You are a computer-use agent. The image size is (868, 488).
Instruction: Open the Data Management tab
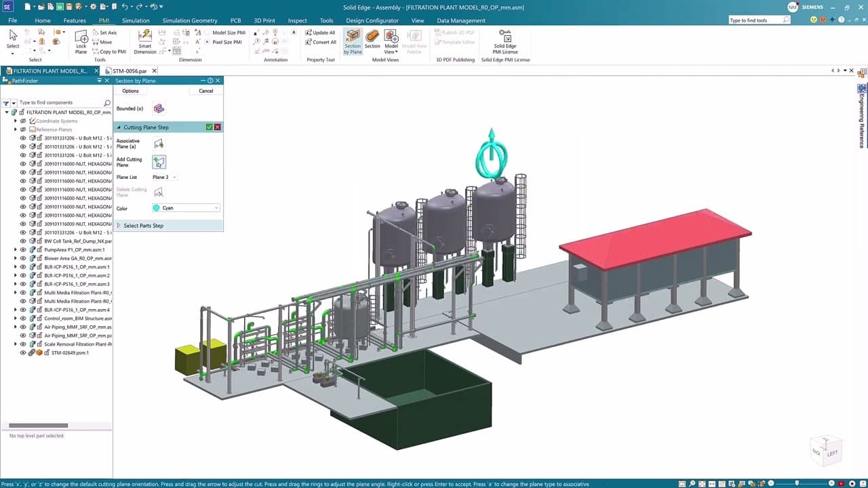click(461, 20)
